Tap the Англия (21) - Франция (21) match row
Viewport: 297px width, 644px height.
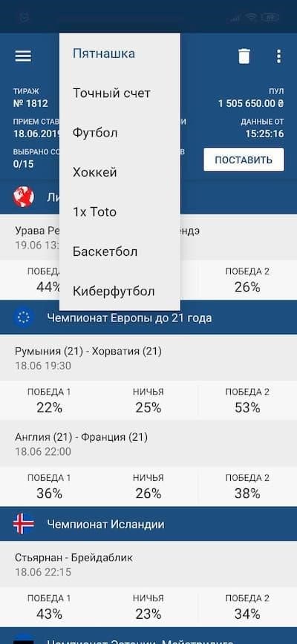click(x=148, y=444)
